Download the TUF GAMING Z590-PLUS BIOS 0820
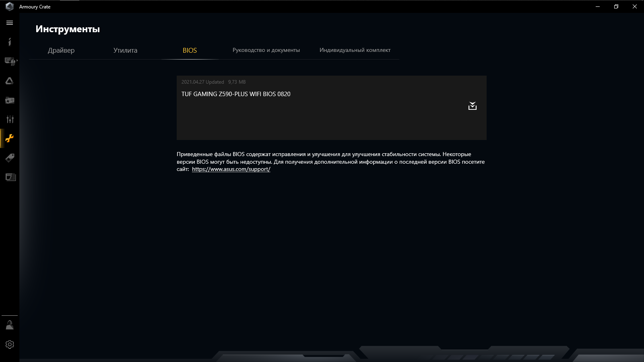Image resolution: width=644 pixels, height=362 pixels. pos(473,106)
